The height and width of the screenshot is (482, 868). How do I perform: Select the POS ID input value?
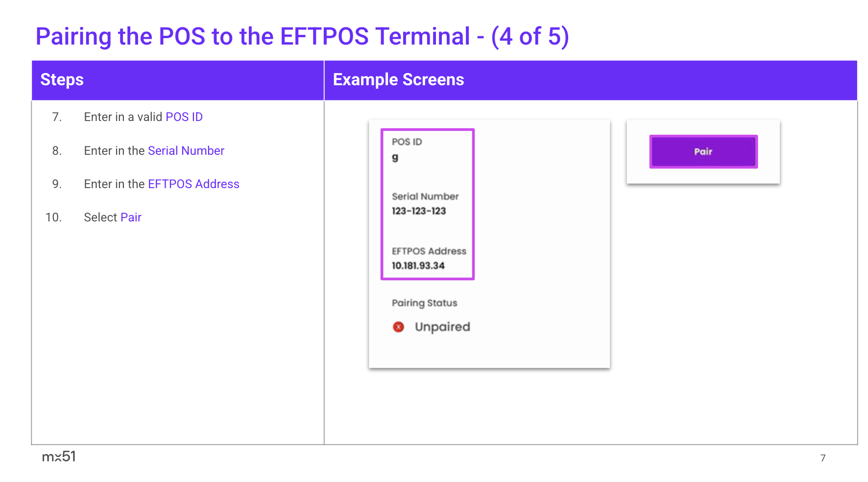pyautogui.click(x=395, y=158)
